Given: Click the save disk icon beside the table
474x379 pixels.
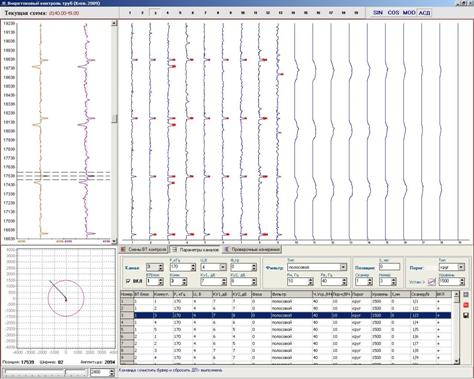Looking at the screenshot, I should (x=466, y=315).
